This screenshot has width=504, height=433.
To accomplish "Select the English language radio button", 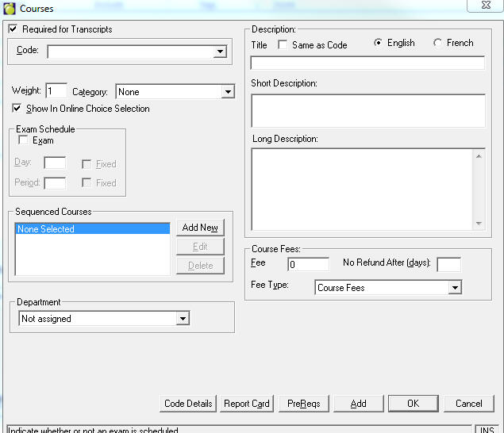I will tap(378, 43).
